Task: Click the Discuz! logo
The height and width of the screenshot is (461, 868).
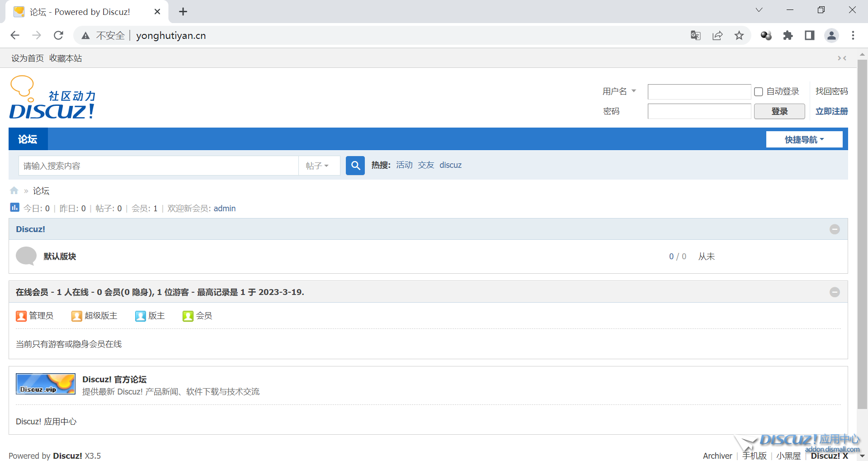Action: [x=52, y=98]
